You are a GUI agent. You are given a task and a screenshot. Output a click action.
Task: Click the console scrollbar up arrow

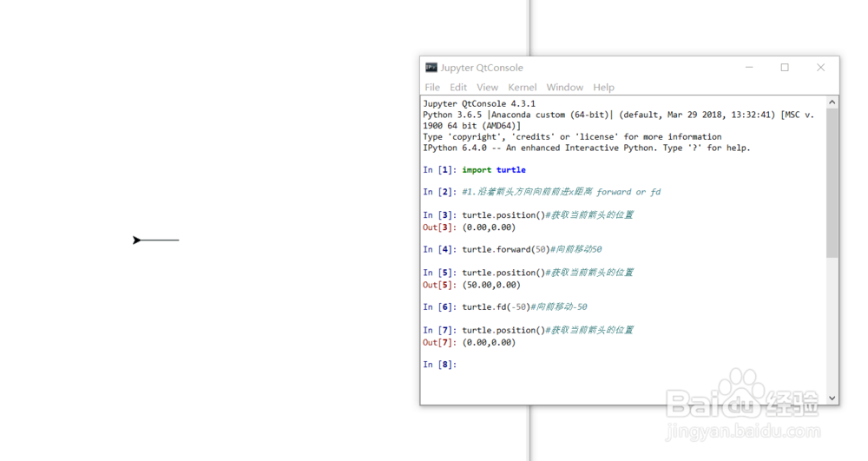[832, 102]
